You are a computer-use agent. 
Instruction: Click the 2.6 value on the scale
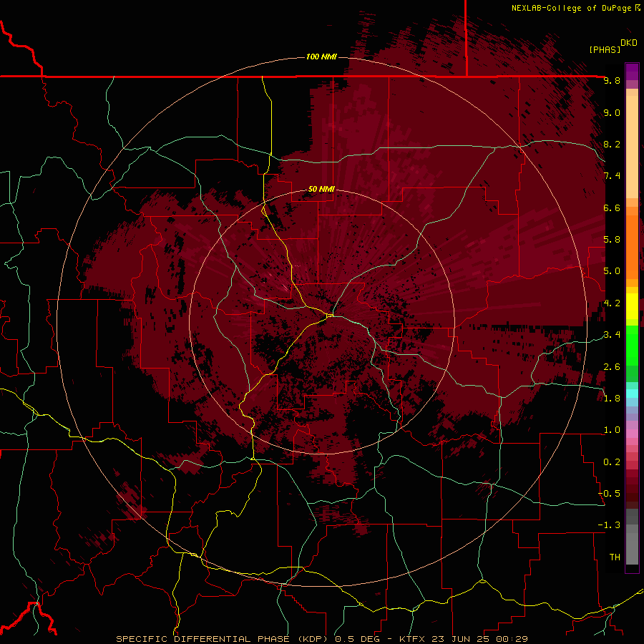click(x=612, y=367)
